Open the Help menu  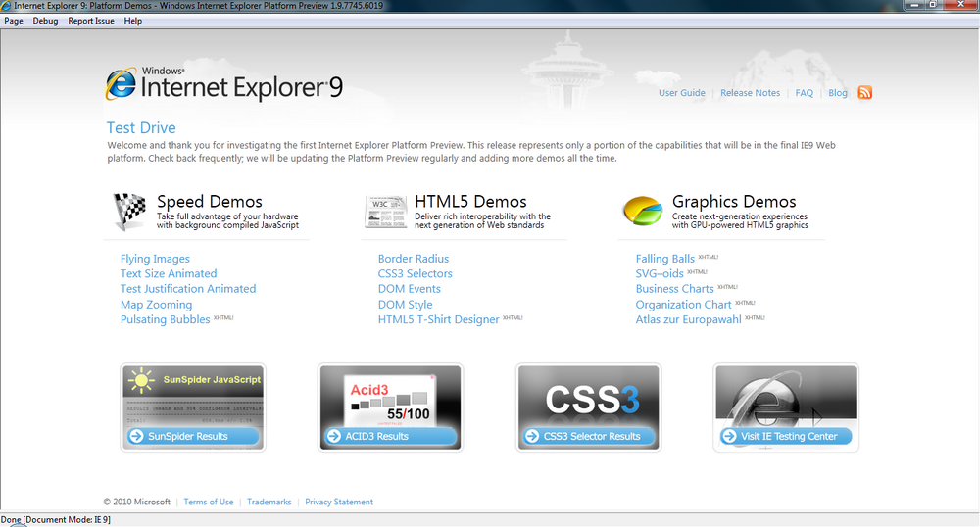point(132,21)
